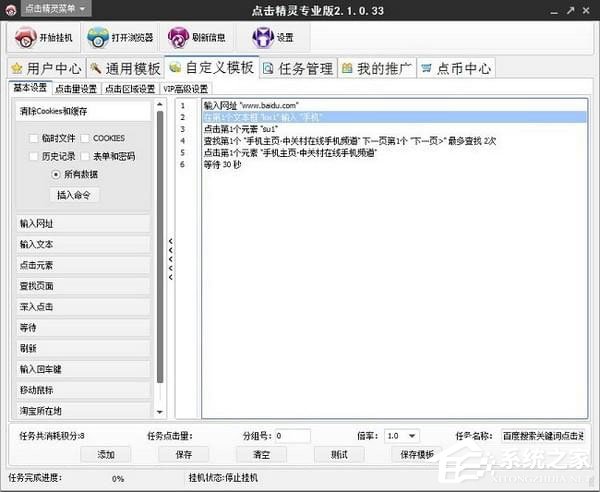Toggle the 临时文件 checkbox
Viewport: 600px width, 492px height.
click(x=34, y=138)
